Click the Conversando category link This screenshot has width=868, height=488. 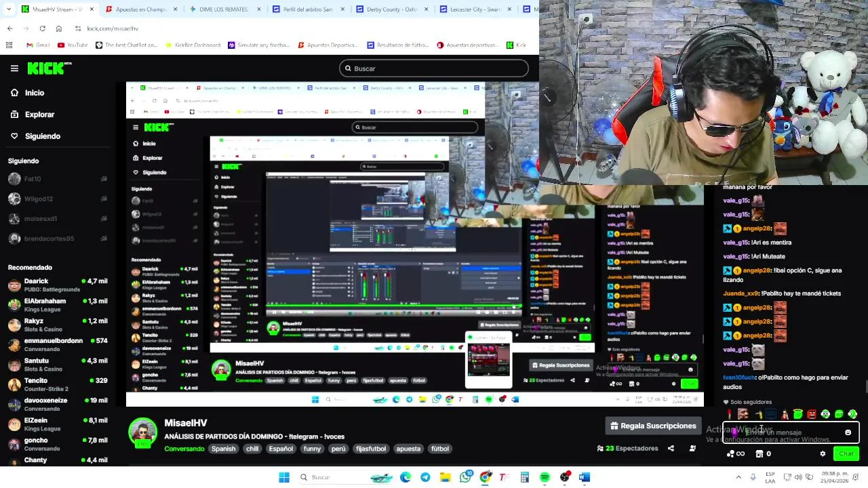click(x=184, y=449)
